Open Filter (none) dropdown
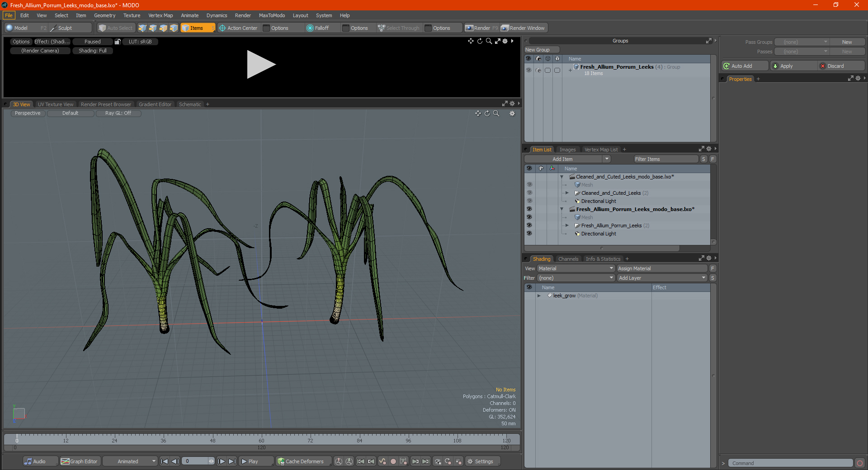This screenshot has height=470, width=868. coord(576,278)
